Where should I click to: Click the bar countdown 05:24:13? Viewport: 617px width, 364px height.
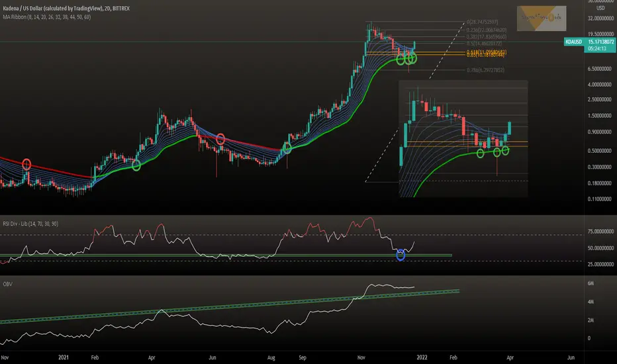coord(597,48)
